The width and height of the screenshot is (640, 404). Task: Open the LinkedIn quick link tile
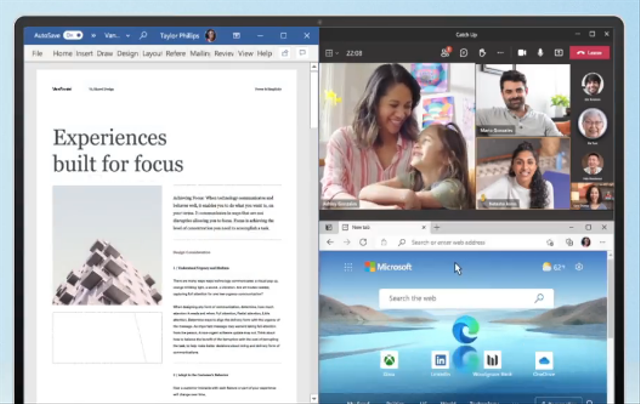coord(440,362)
